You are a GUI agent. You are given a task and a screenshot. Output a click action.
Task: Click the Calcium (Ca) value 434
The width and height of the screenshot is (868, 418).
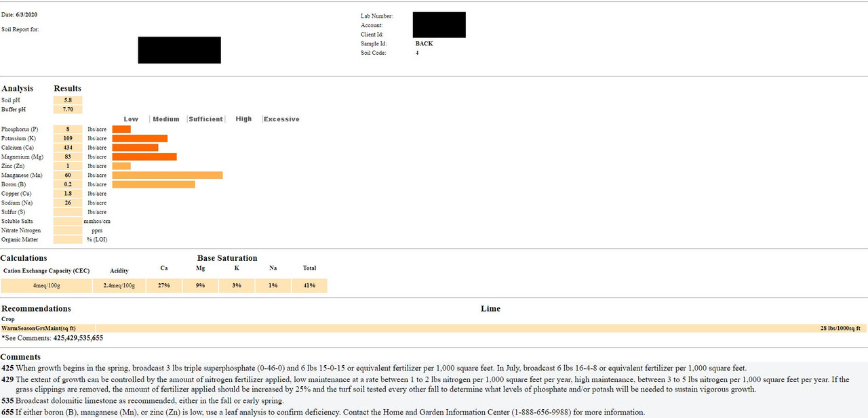coord(68,148)
